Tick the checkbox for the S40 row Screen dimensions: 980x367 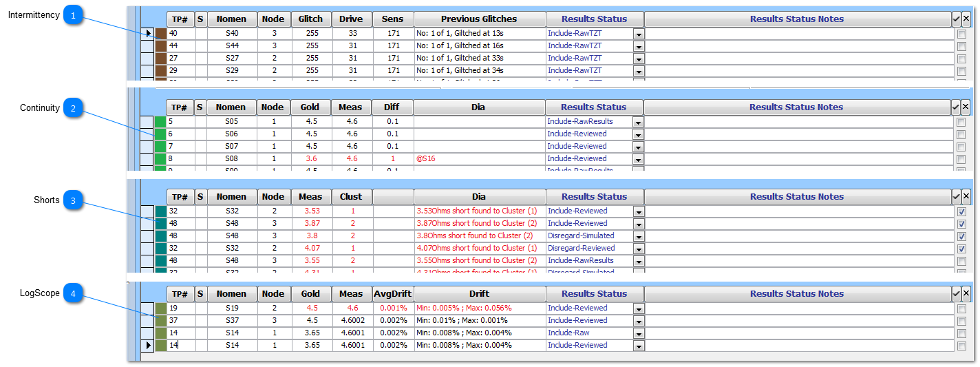pos(961,34)
